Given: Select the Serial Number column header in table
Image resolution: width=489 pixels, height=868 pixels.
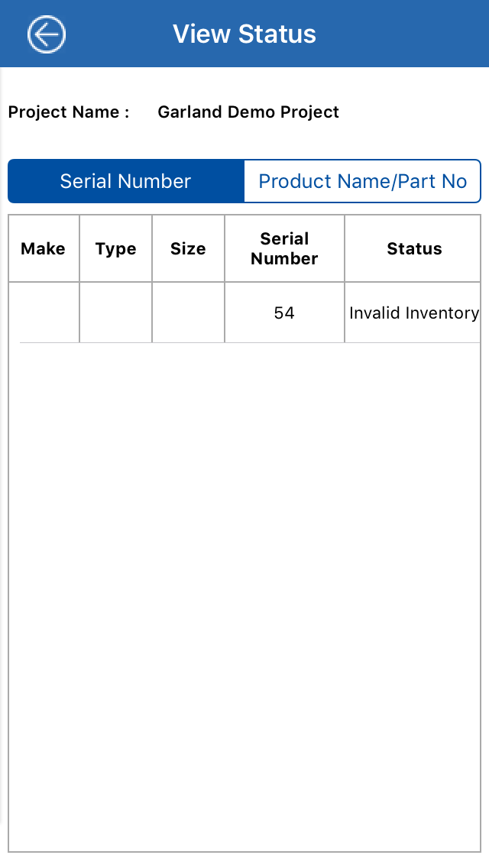Looking at the screenshot, I should coord(284,248).
